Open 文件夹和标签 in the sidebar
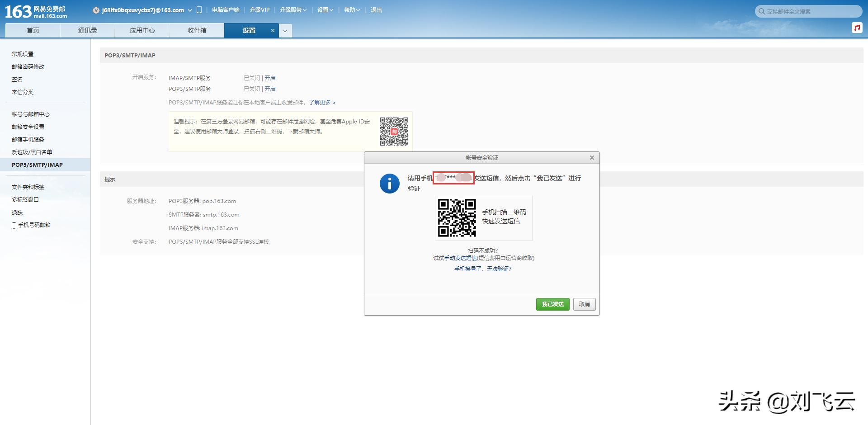The image size is (868, 425). click(28, 187)
